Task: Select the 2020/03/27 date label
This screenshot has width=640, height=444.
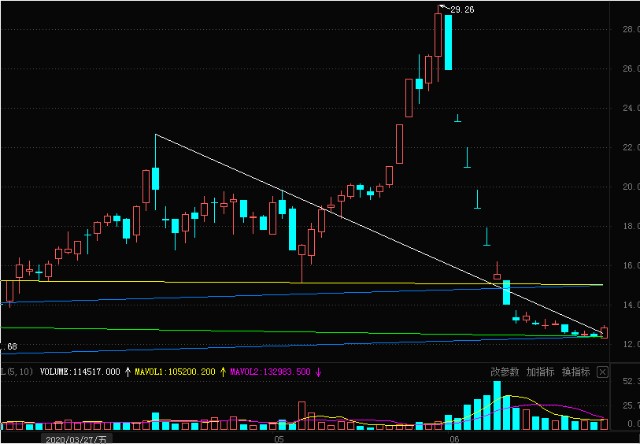Action: [75, 438]
